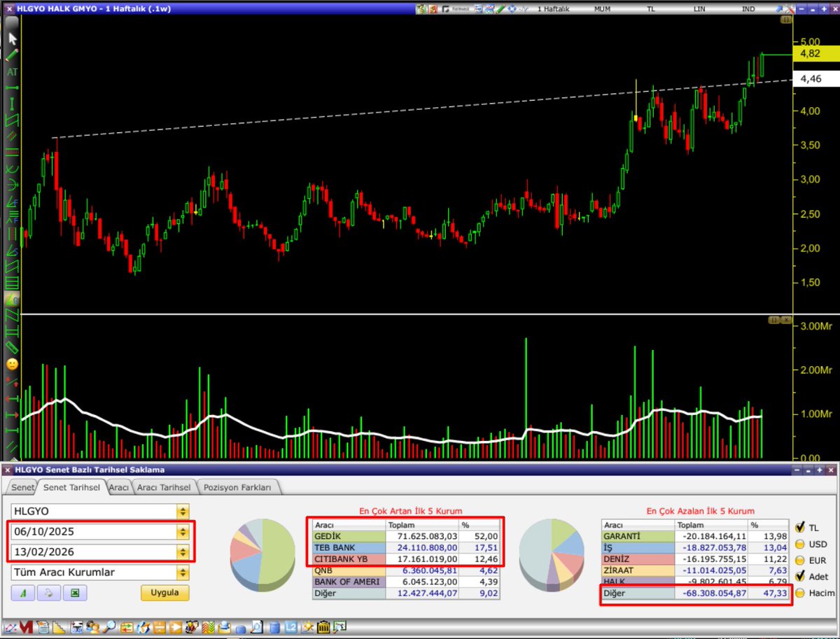Viewport: 840px width, 639px height.
Task: Select the Hacim volume option
Action: (x=801, y=593)
